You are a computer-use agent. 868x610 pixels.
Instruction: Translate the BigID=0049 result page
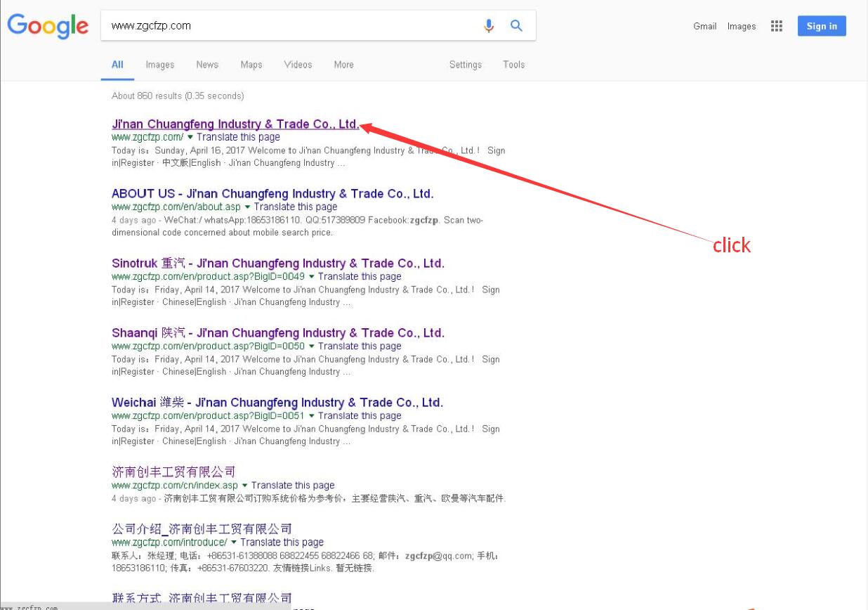(360, 276)
